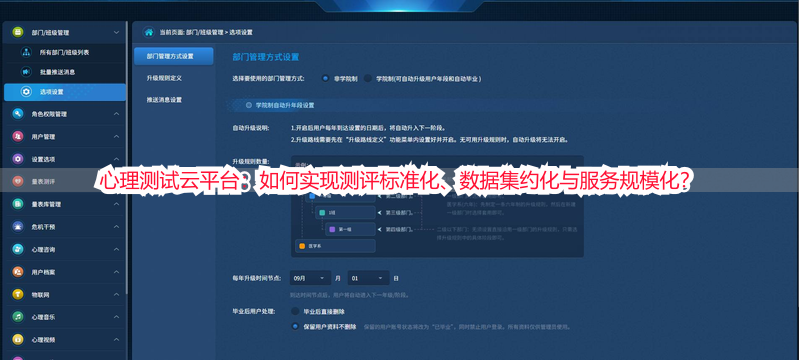Open the 选项设置 menu item label
This screenshot has height=360, width=799.
52,92
